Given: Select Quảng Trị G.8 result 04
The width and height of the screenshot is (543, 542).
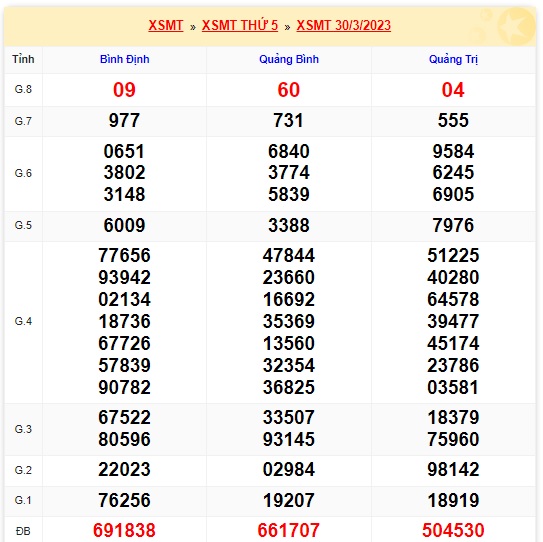Looking at the screenshot, I should (453, 90).
